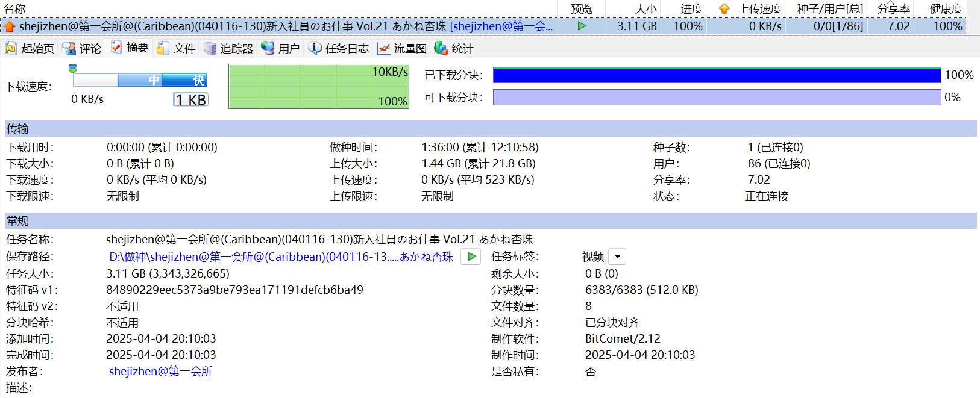Open the 用户 peers tab icon
This screenshot has height=398, width=980.
tap(268, 48)
